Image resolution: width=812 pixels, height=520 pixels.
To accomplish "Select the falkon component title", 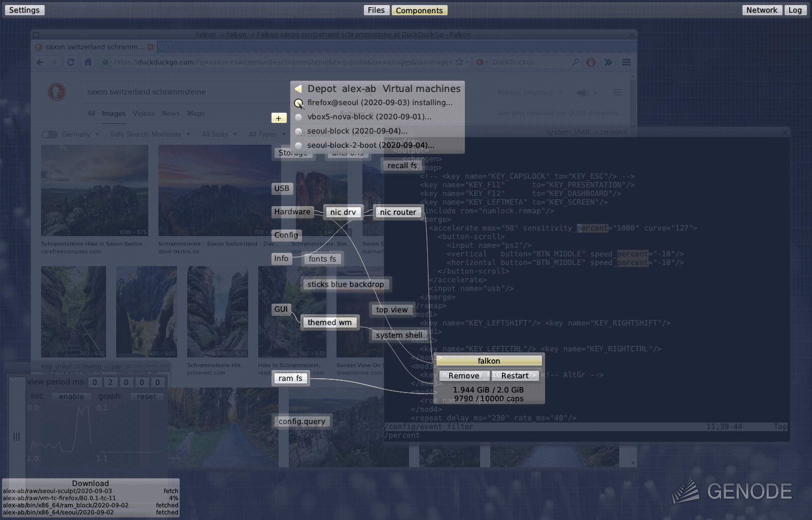I will [489, 361].
